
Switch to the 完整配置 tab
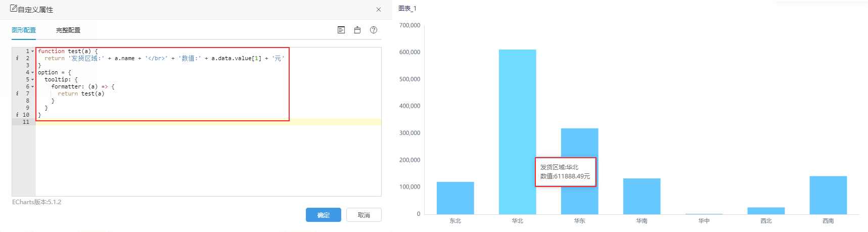pyautogui.click(x=68, y=30)
